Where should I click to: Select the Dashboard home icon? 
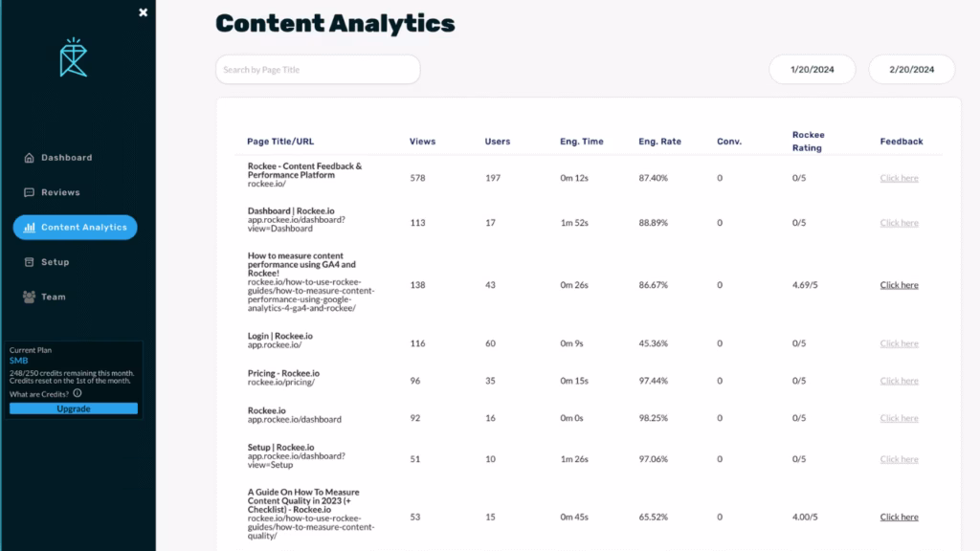(30, 157)
